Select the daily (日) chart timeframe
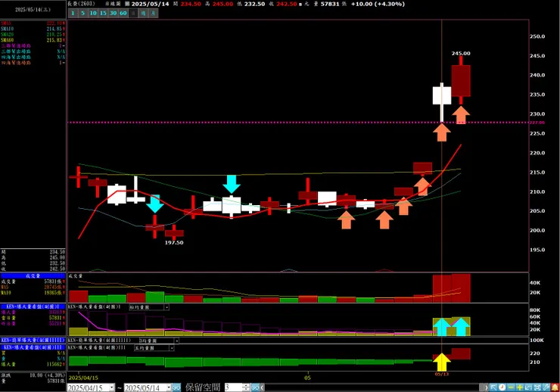The image size is (560, 392). [133, 13]
